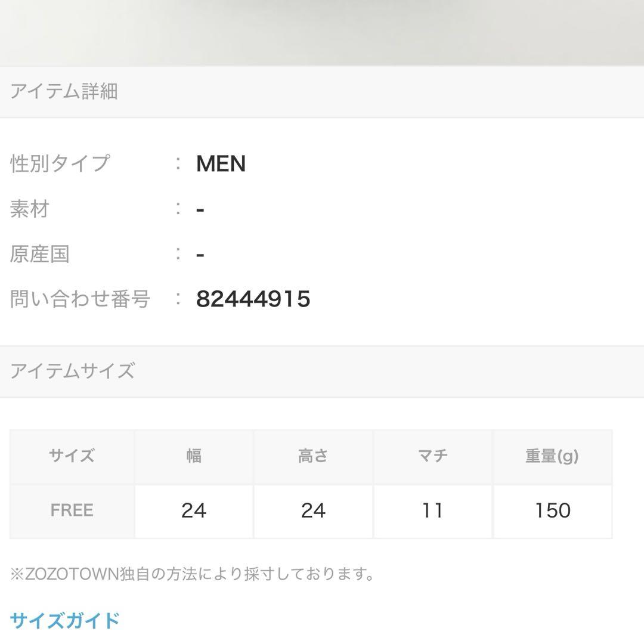Click the ZOZOTOWN measurement note text
The image size is (644, 644).
[192, 574]
